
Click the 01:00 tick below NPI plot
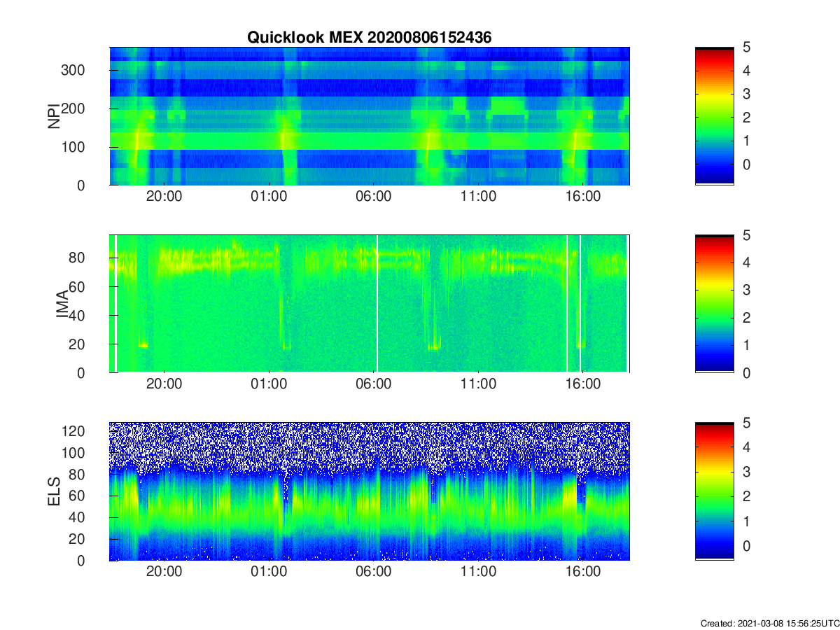[x=269, y=197]
